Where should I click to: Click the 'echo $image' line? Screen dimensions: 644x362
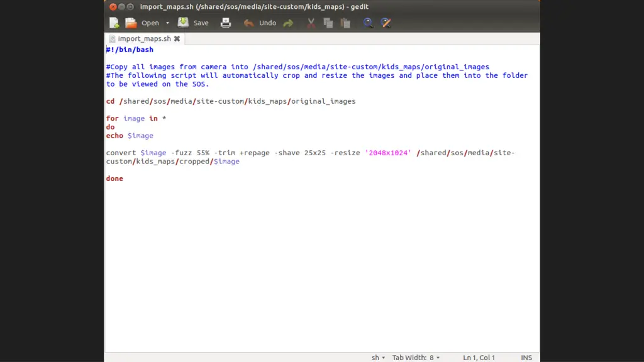tap(130, 136)
